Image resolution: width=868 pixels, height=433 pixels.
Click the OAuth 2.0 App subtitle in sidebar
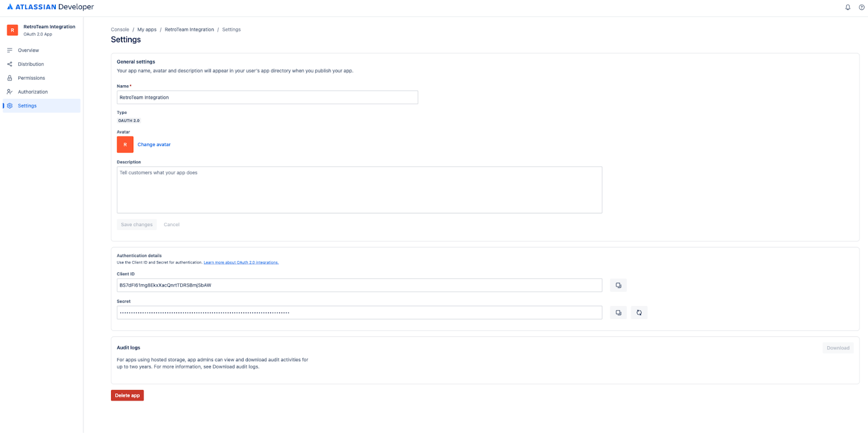[x=37, y=34]
